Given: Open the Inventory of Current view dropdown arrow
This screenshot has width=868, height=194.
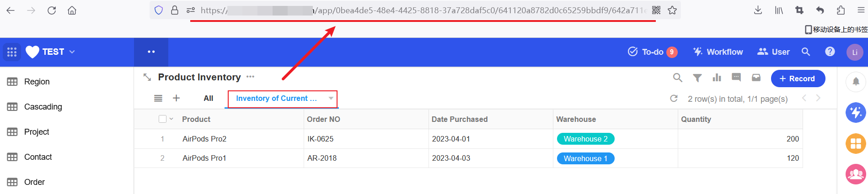Looking at the screenshot, I should pos(331,99).
